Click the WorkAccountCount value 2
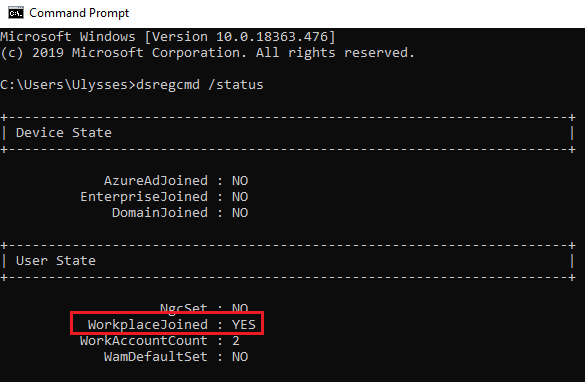585x382 pixels. tap(236, 341)
